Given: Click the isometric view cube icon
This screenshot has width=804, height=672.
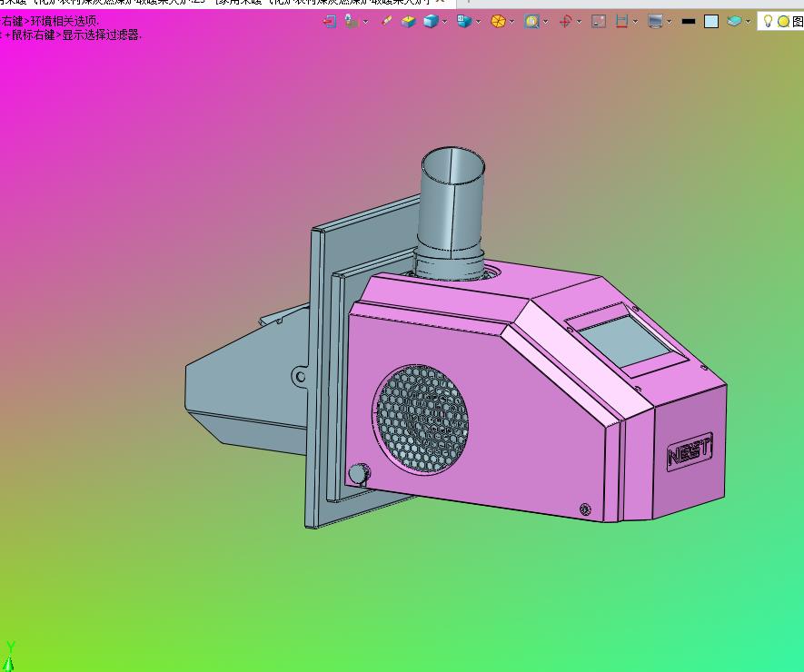Looking at the screenshot, I should 464,22.
